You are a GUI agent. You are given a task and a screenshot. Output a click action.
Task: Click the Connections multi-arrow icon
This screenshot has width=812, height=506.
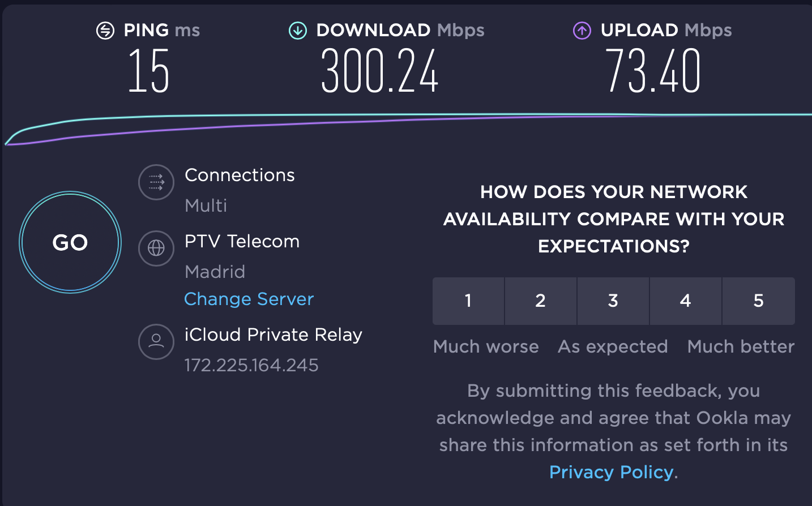point(156,182)
